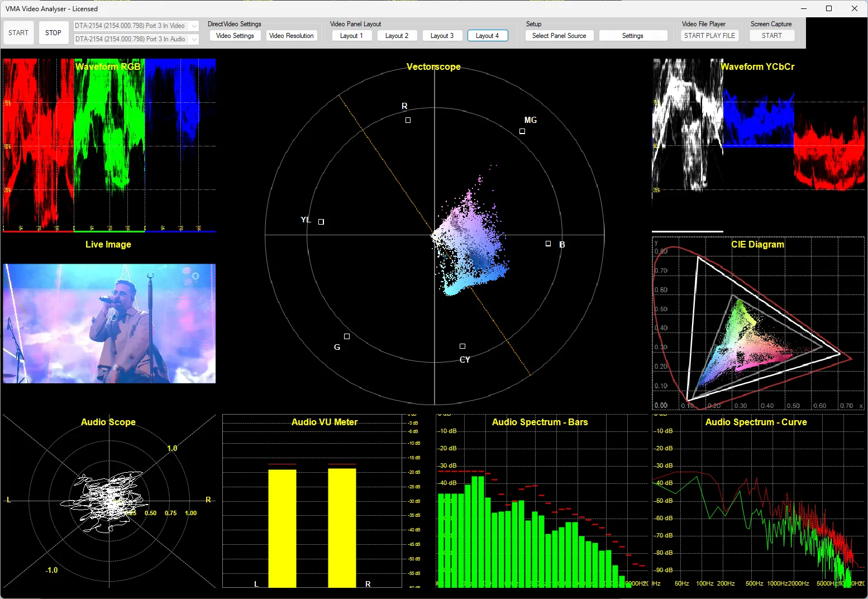Expand the Port 3 In Audio dropdown
The height and width of the screenshot is (599, 868).
194,39
